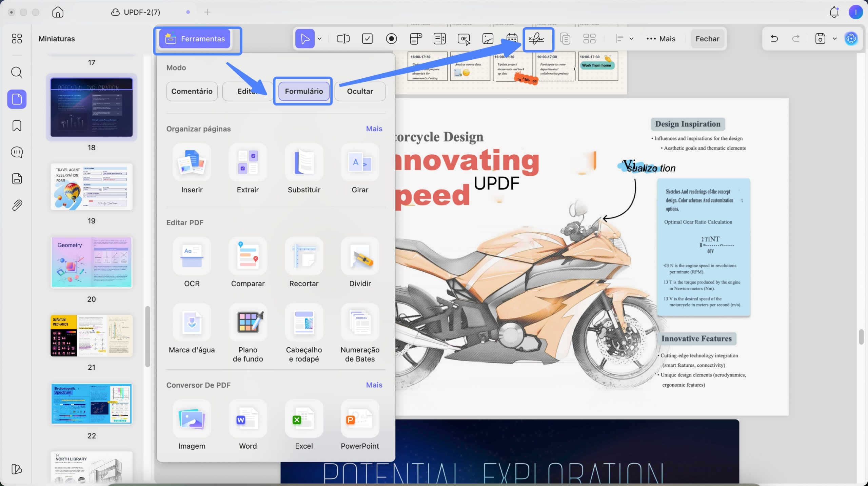868x486 pixels.
Task: Select page 18 thumbnail
Action: pyautogui.click(x=92, y=107)
